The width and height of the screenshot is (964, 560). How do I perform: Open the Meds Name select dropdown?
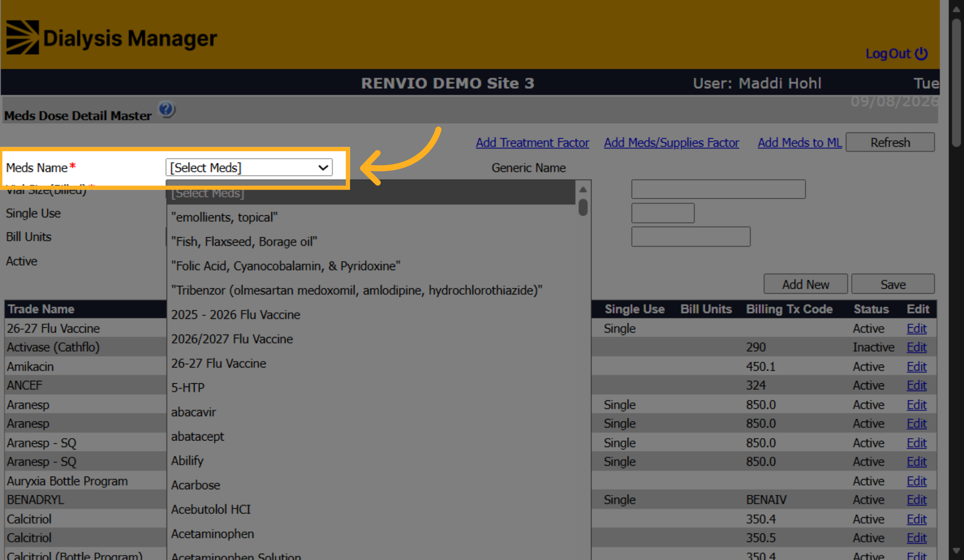(x=249, y=168)
